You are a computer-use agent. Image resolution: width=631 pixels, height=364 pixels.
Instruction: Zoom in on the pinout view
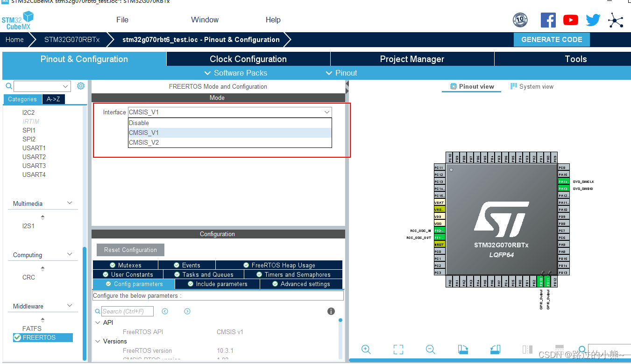[x=366, y=349]
